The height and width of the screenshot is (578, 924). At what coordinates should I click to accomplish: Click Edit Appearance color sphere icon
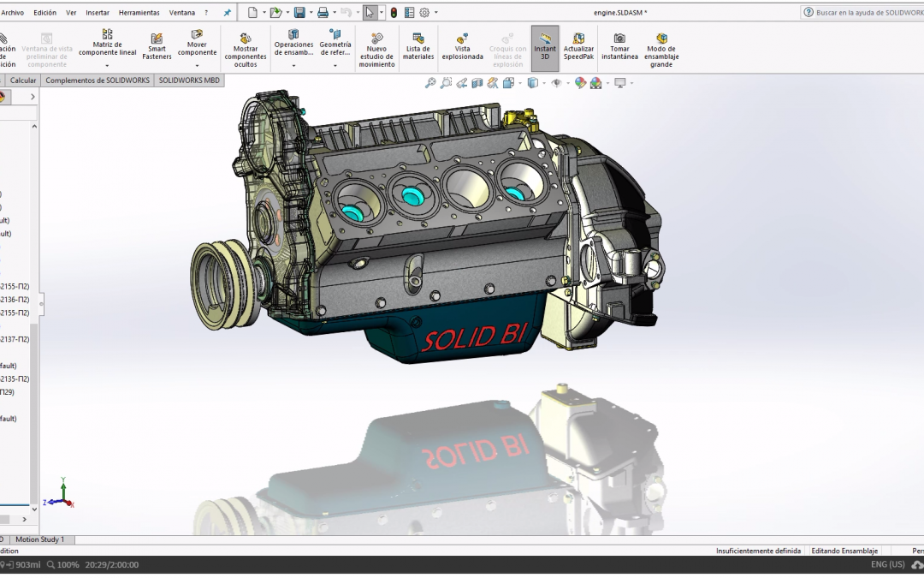580,83
